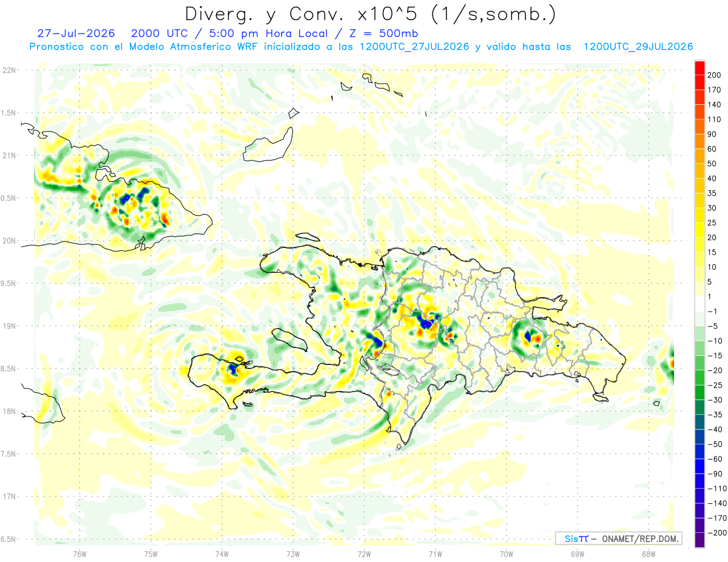Click the '-60' color bar label
This screenshot has width=728, height=562.
[x=714, y=458]
